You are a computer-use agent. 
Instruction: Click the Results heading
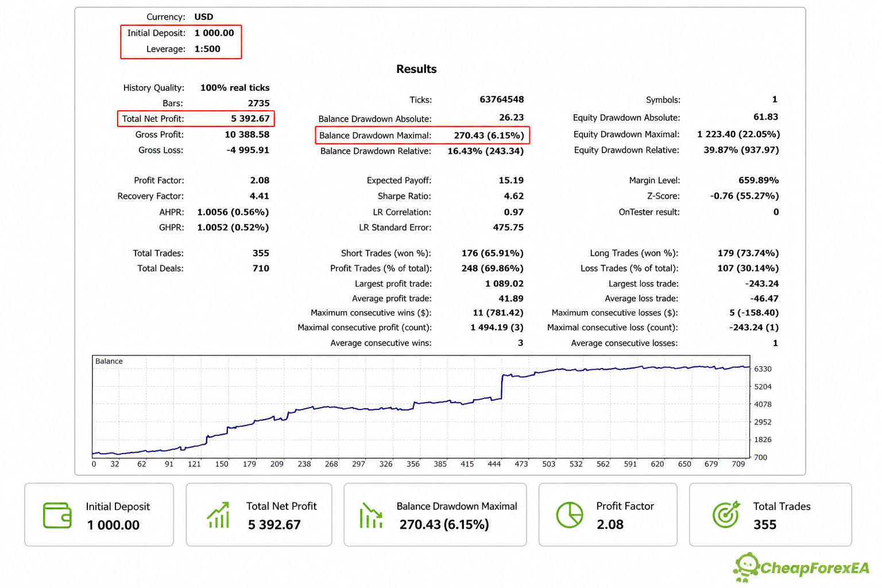click(416, 69)
